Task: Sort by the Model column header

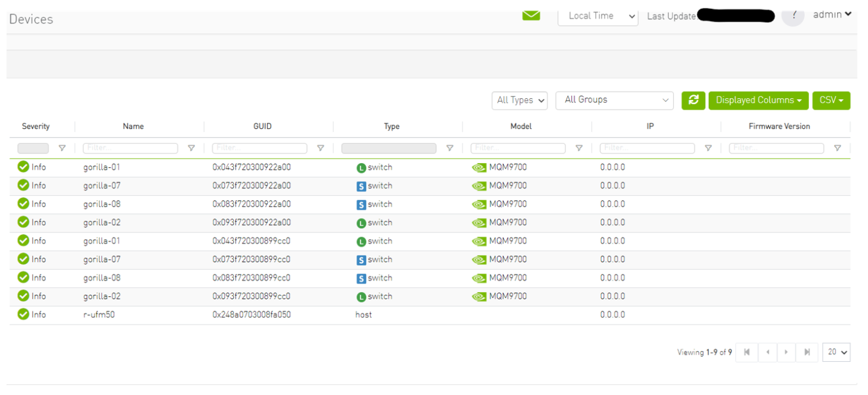Action: (520, 126)
